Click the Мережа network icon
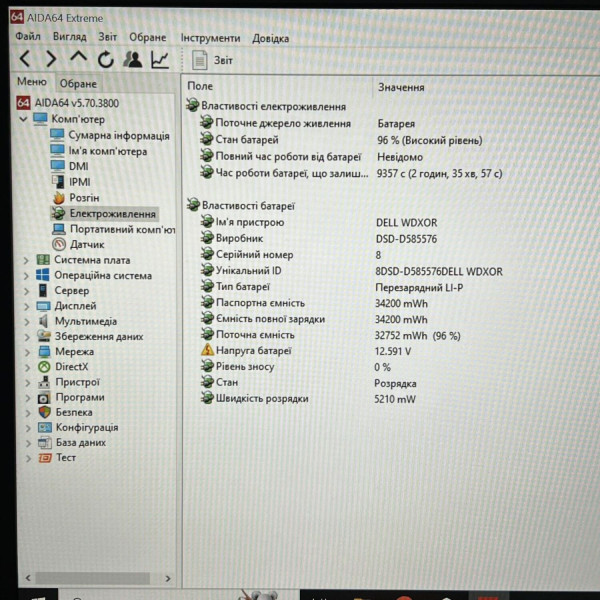 [44, 351]
